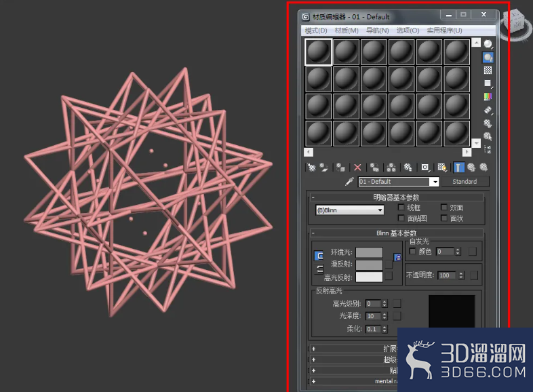Enable the 双面 checkbox
Screen dimensions: 533x392
[444, 207]
